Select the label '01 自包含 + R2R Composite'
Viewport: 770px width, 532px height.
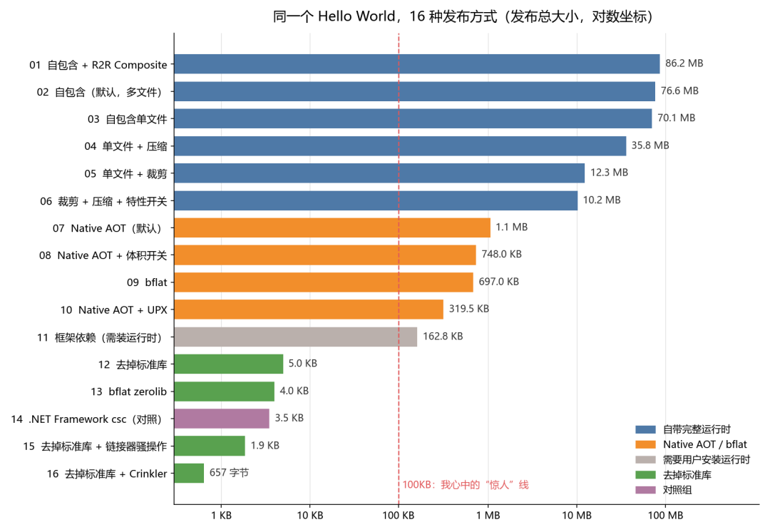pos(98,65)
